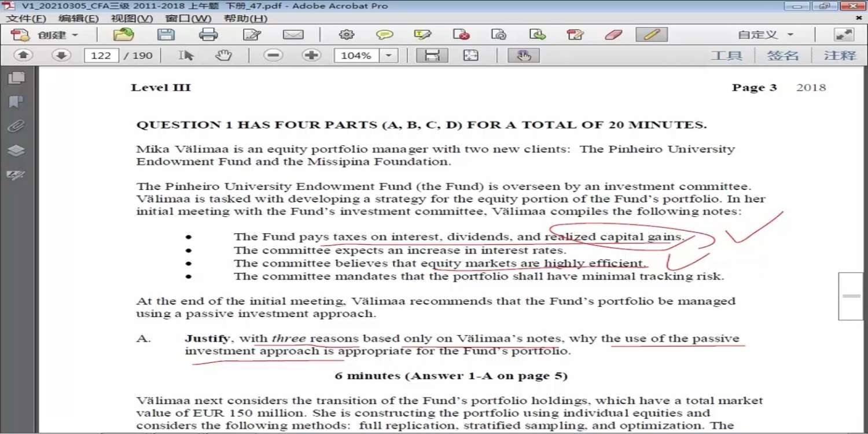Viewport: 868px width, 434px height.
Task: Click the page number field showing 122
Action: (101, 56)
